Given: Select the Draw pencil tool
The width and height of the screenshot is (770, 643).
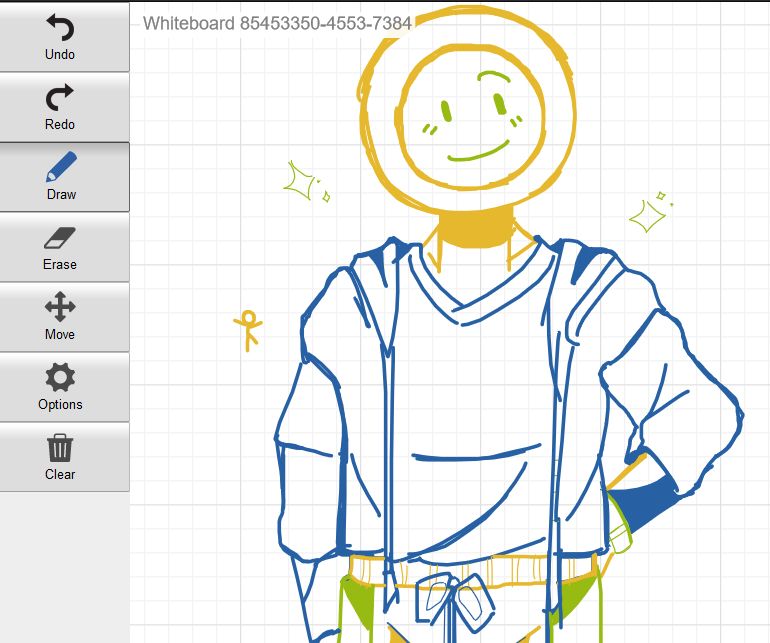Looking at the screenshot, I should point(64,177).
